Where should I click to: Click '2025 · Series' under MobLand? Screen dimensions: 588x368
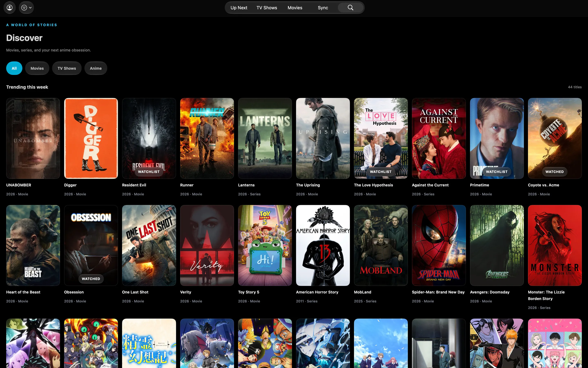pos(365,301)
